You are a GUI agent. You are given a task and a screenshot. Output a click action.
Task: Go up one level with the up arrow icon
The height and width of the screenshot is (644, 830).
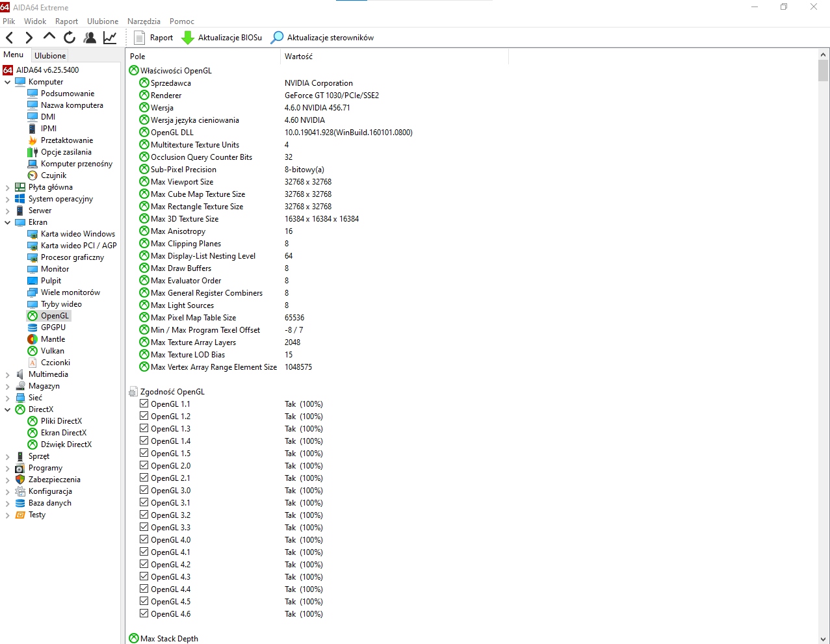click(x=49, y=36)
